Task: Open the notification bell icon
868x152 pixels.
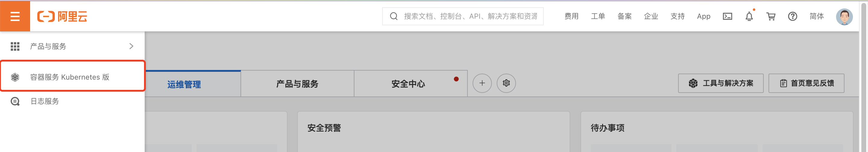Action: click(749, 16)
